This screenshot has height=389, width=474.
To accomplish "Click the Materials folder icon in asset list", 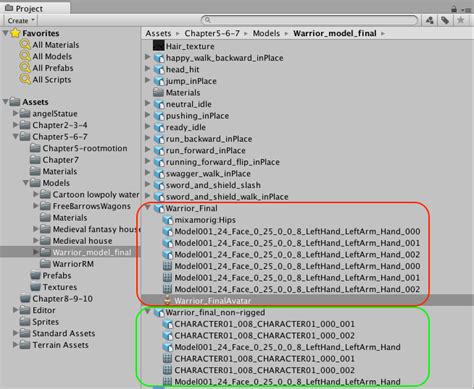I will [158, 92].
